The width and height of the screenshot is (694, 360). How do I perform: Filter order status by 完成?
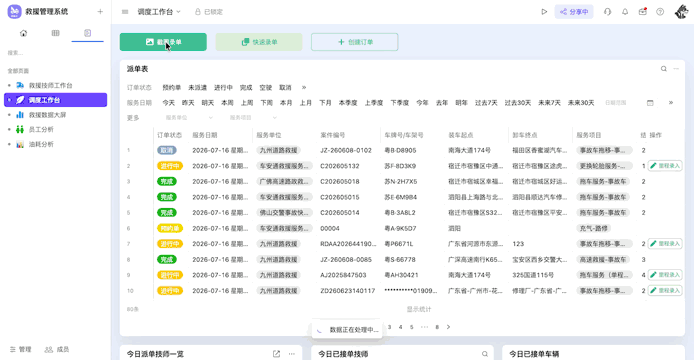pyautogui.click(x=246, y=88)
